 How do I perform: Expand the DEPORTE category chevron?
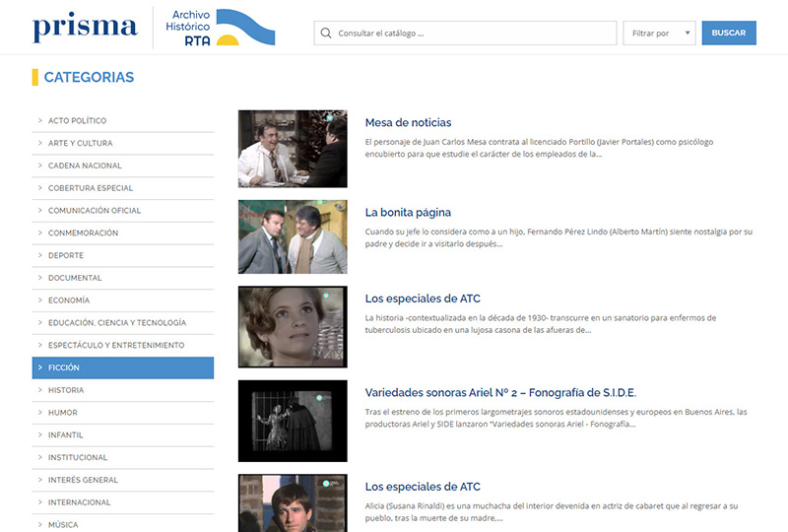pyautogui.click(x=39, y=255)
